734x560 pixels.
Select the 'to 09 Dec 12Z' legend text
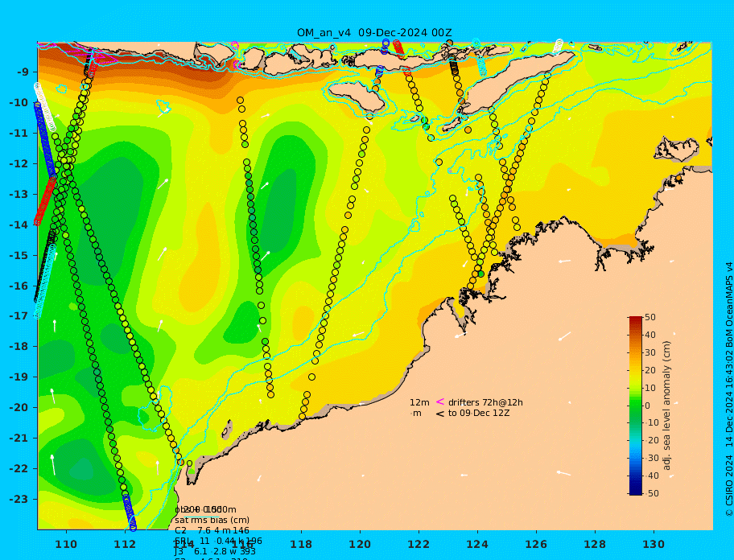(x=479, y=413)
